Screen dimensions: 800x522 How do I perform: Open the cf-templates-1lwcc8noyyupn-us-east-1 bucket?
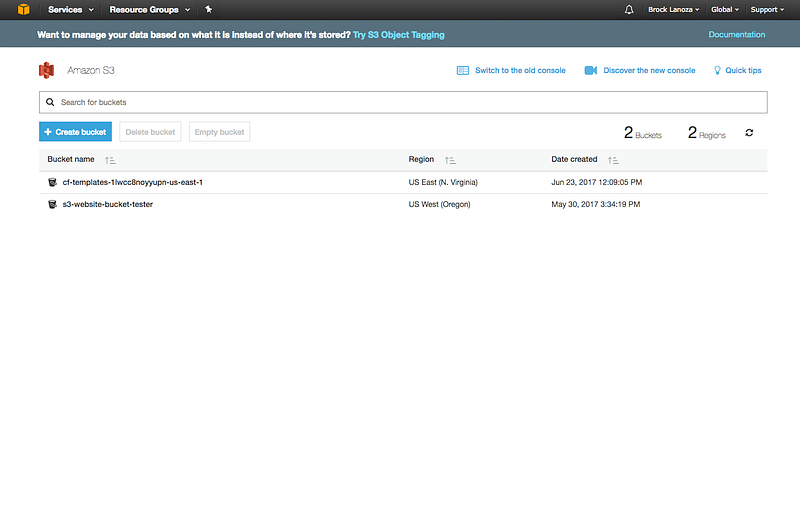click(133, 182)
